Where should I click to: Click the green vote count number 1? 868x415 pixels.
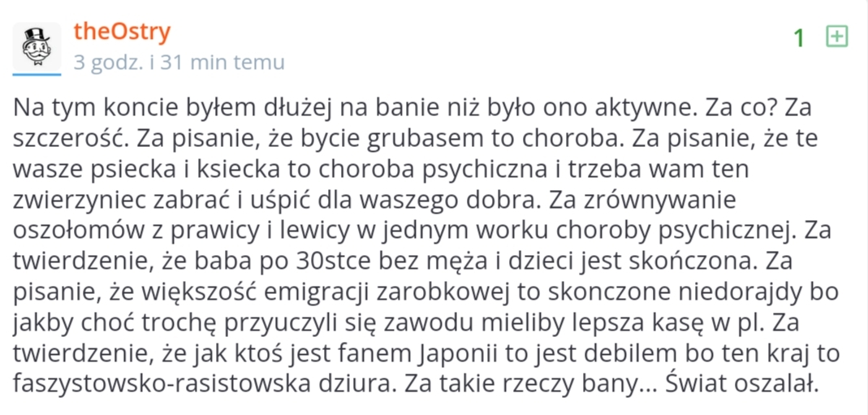[x=799, y=37]
